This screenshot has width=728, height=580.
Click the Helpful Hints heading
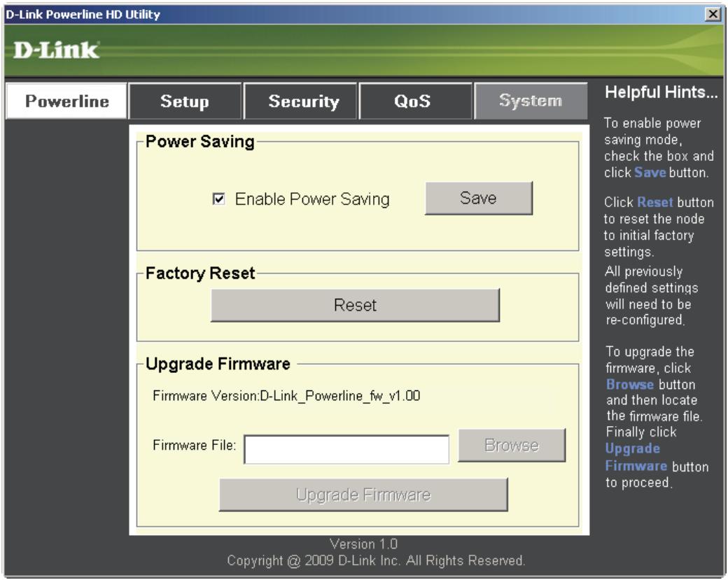click(661, 92)
